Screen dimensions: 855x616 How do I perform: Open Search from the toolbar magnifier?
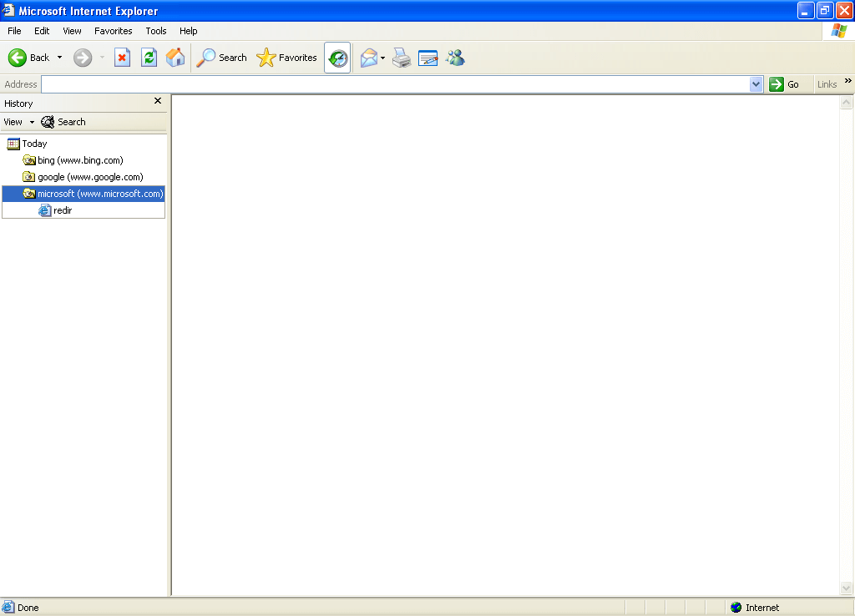[x=221, y=58]
